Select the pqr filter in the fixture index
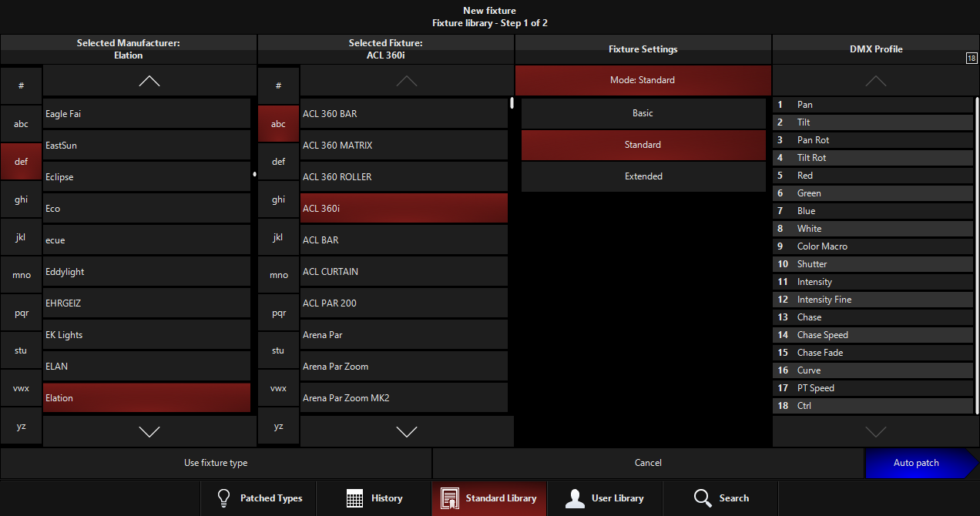The width and height of the screenshot is (980, 516). click(278, 313)
